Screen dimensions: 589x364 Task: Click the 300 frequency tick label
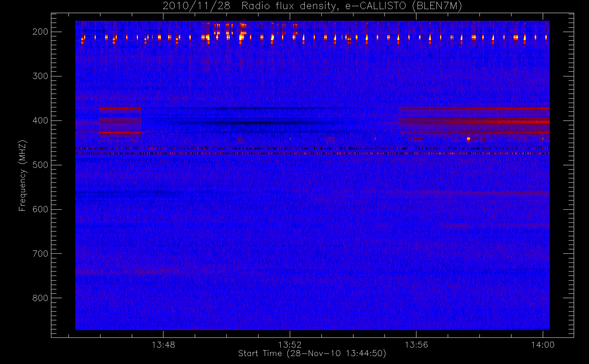coord(40,76)
